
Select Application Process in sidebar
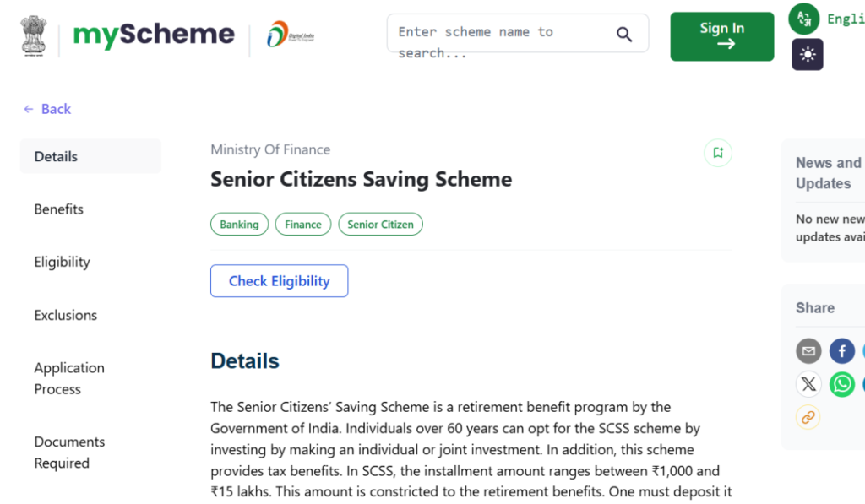(69, 378)
